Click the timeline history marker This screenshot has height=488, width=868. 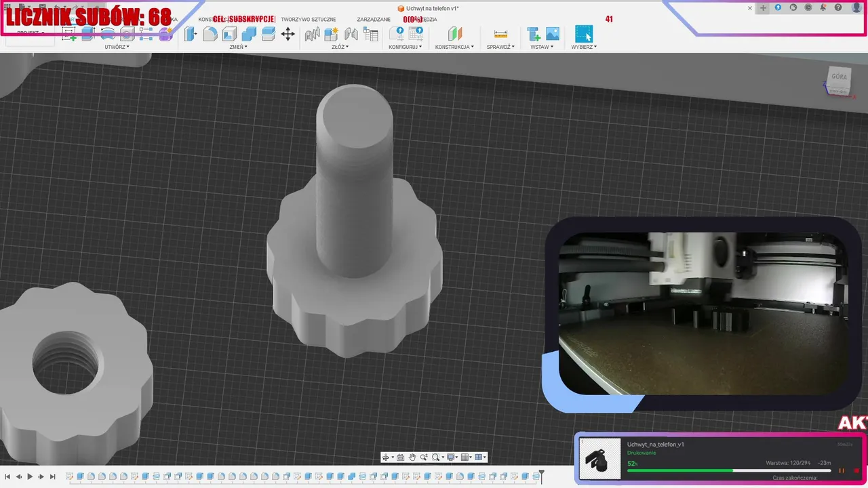(x=541, y=476)
